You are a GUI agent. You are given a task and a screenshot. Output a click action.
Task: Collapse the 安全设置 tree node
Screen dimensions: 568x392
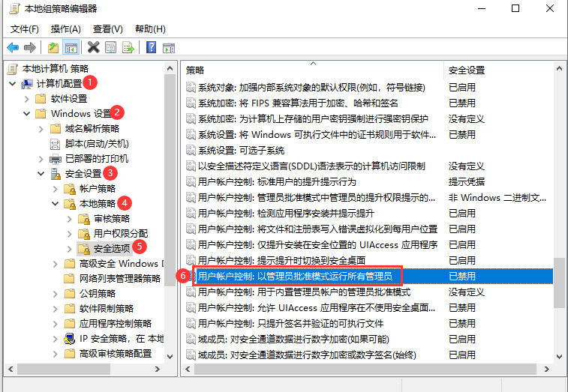(41, 174)
